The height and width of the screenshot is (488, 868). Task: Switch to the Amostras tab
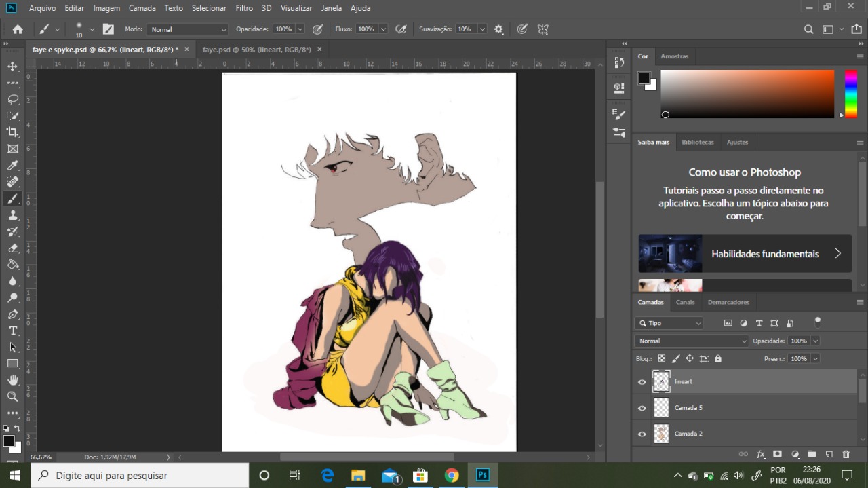pos(674,56)
